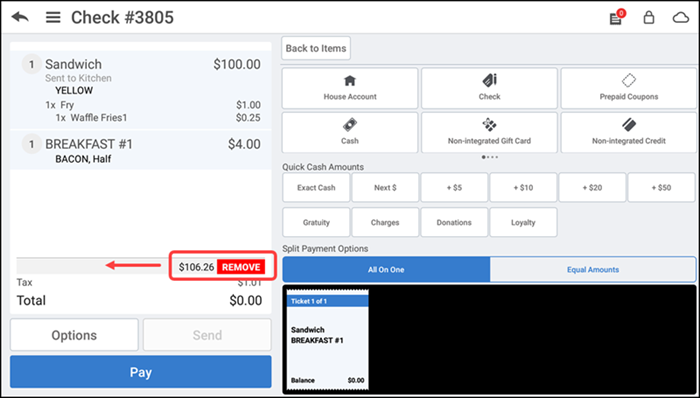Switch split to All On One
Screen dimensions: 700x398
coord(386,269)
